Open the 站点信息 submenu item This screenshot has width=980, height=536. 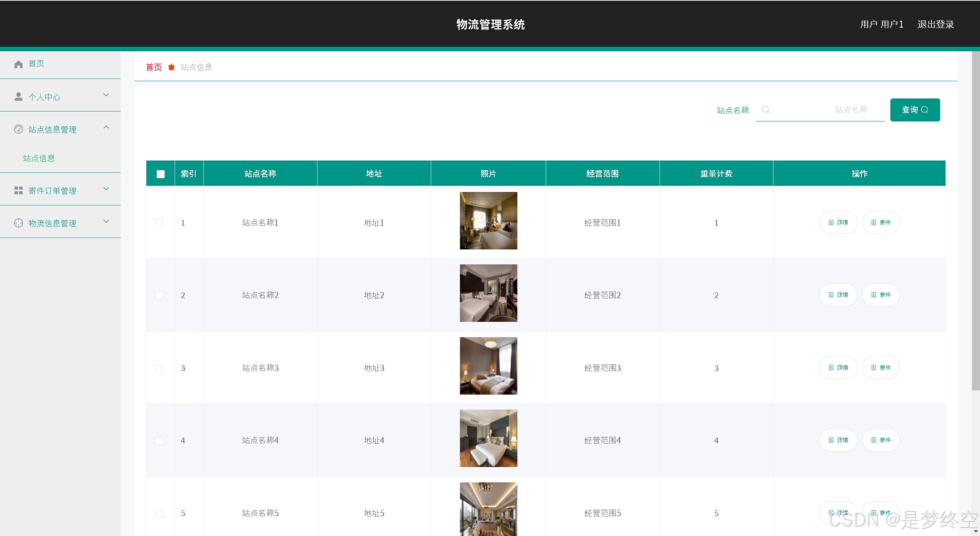coord(39,158)
